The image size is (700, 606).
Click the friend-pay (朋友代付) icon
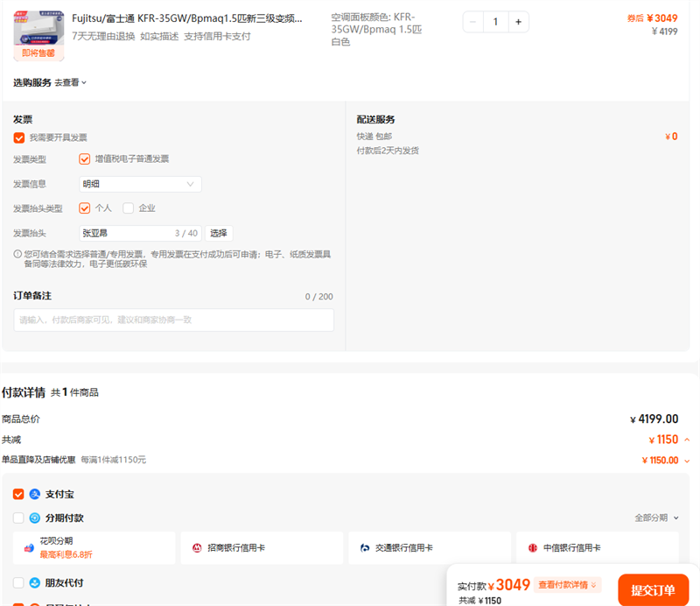coord(35,582)
